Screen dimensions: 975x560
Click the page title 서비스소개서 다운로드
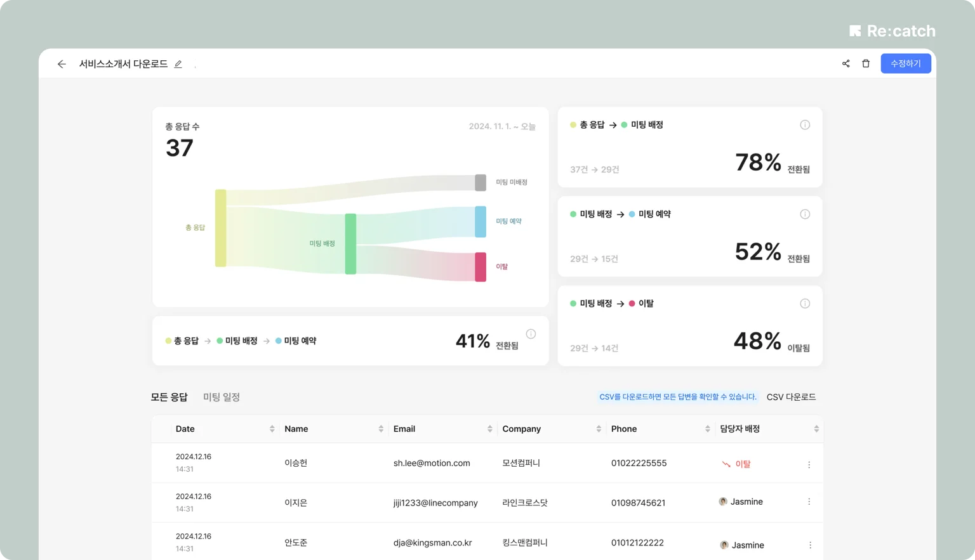(x=123, y=64)
